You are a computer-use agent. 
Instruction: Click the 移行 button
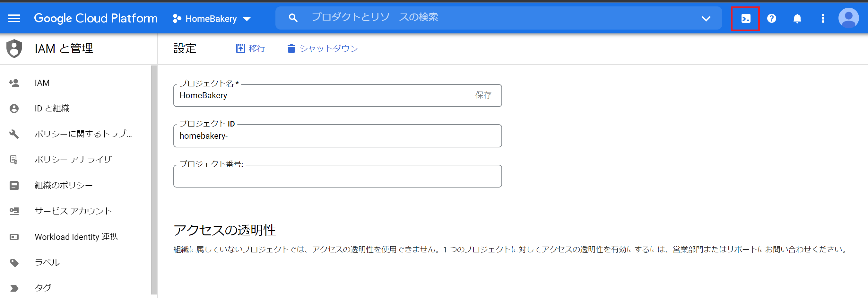point(251,49)
